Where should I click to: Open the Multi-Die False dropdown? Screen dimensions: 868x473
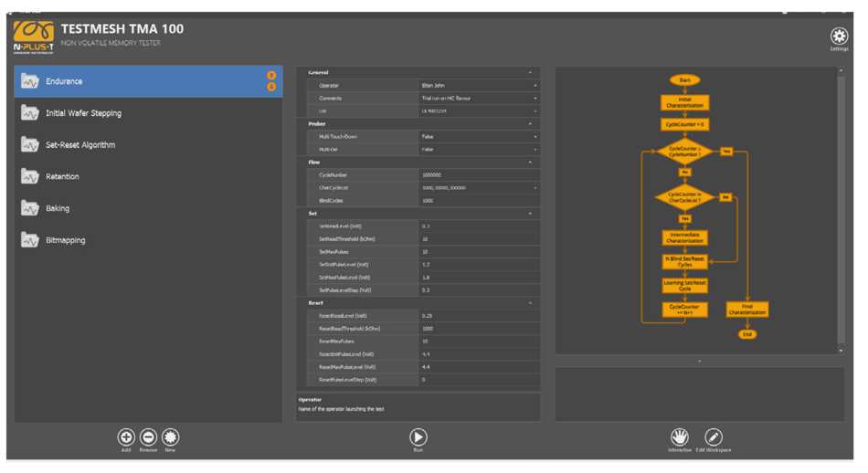coord(535,150)
